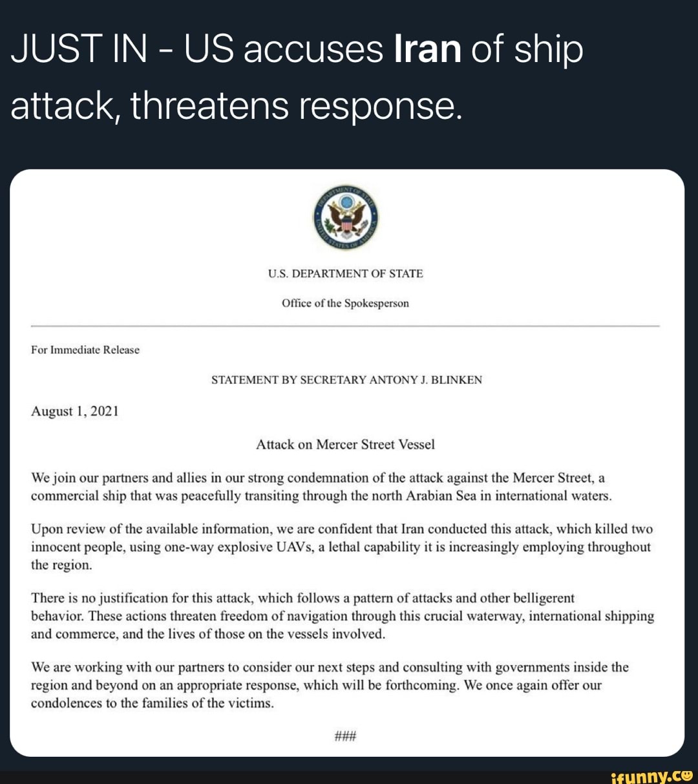Click the State Department eagle seal
The width and height of the screenshot is (698, 784).
346,218
